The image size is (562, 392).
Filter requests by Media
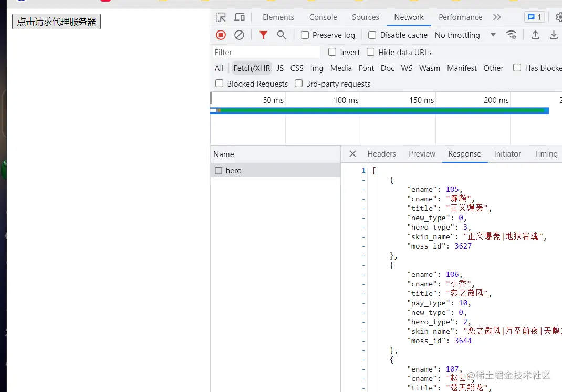341,68
